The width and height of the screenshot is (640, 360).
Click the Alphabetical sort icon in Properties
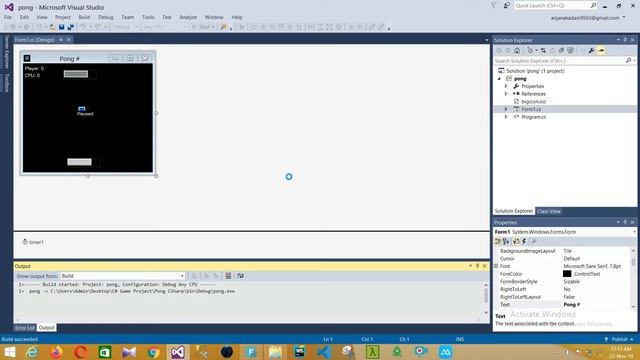[x=506, y=242]
